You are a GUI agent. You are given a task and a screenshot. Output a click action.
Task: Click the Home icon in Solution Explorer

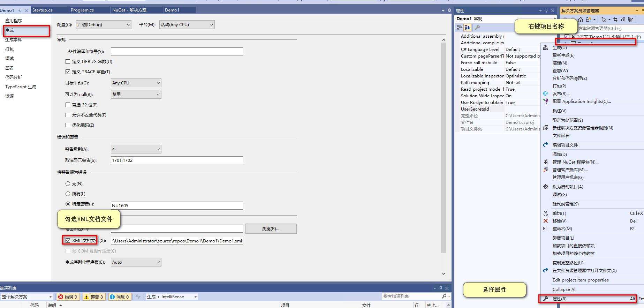[581, 20]
